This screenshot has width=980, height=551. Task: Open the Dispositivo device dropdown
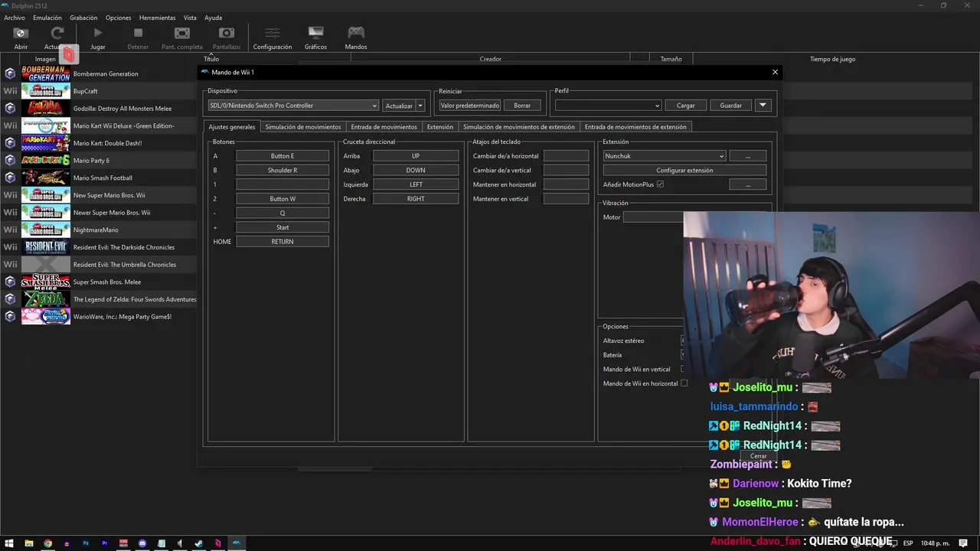[x=293, y=106]
